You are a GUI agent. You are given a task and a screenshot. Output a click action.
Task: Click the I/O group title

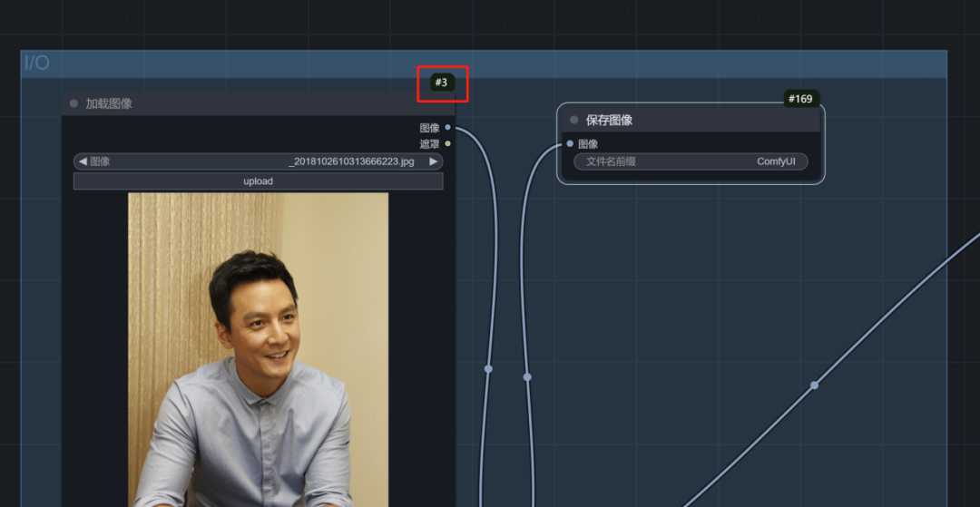tap(37, 63)
